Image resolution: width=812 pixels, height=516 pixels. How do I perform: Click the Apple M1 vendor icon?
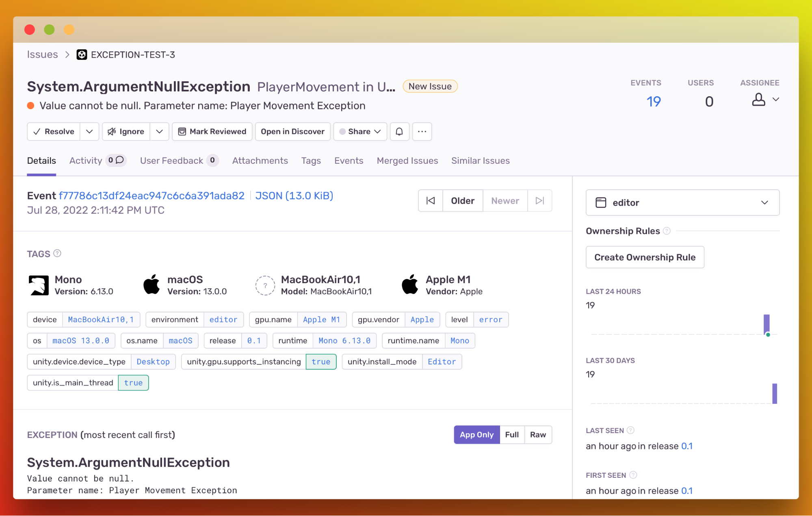coord(410,285)
